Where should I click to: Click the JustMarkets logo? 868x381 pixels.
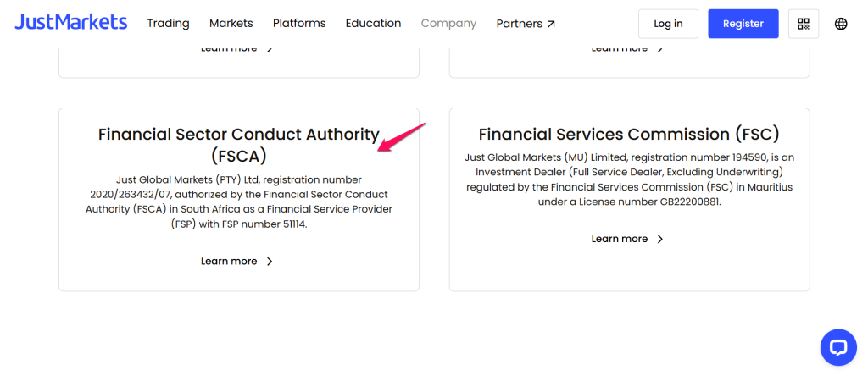click(x=70, y=23)
